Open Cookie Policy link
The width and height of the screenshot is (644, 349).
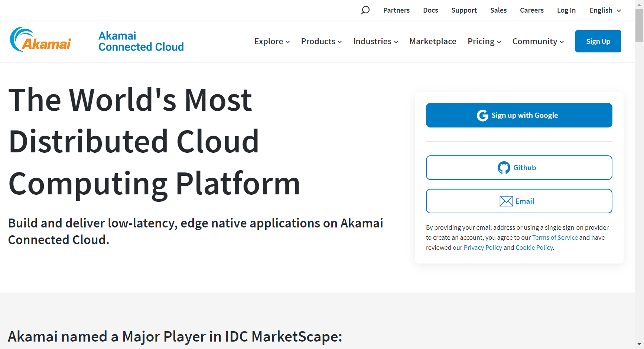coord(534,248)
